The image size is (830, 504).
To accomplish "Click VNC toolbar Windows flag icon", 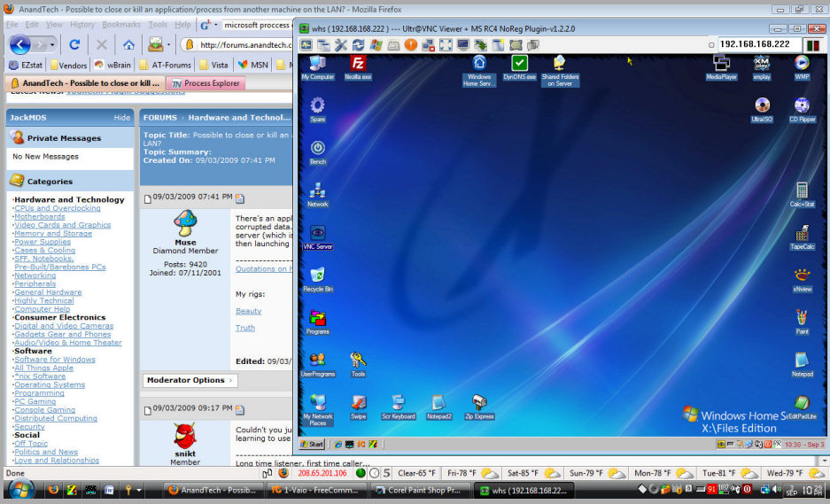I will tap(376, 45).
